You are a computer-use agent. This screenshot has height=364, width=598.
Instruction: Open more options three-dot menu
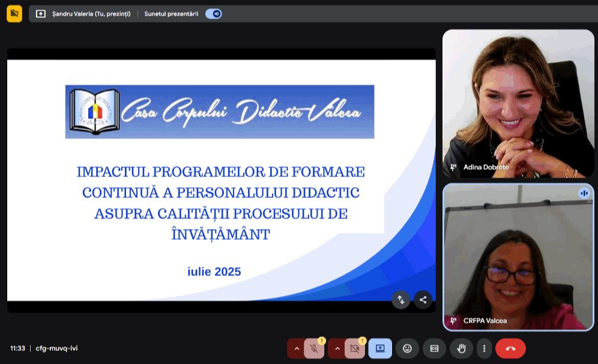[x=484, y=348]
